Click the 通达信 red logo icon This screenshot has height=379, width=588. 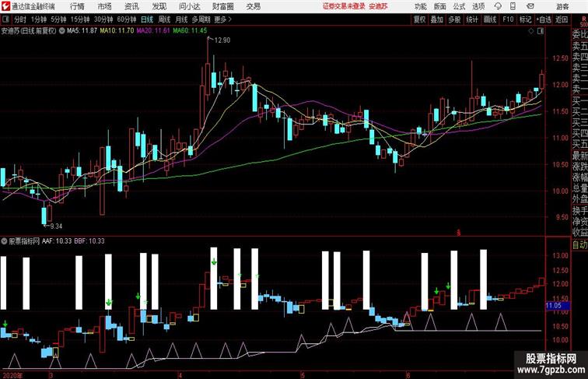click(5, 6)
